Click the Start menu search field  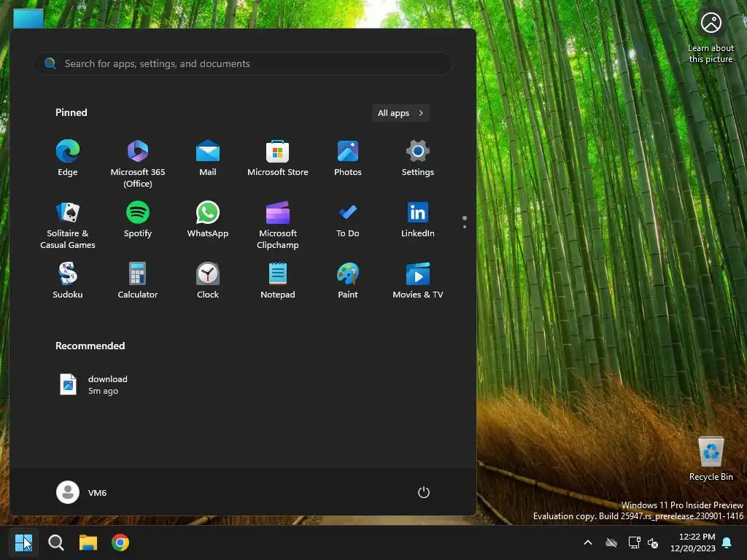pos(242,63)
